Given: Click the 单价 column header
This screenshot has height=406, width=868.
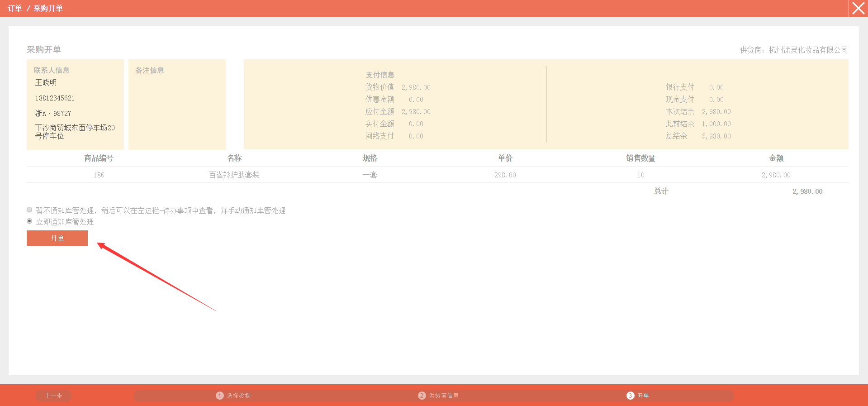Looking at the screenshot, I should pyautogui.click(x=505, y=158).
